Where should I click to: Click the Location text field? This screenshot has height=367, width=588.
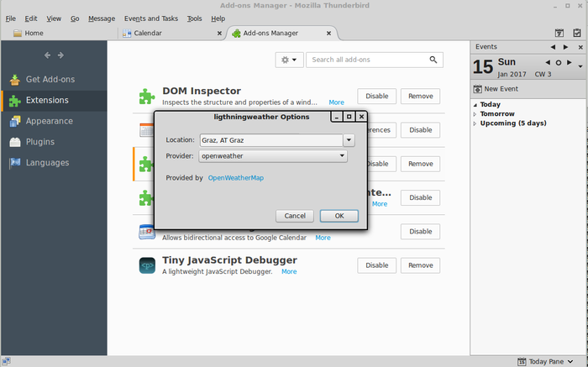pos(271,140)
